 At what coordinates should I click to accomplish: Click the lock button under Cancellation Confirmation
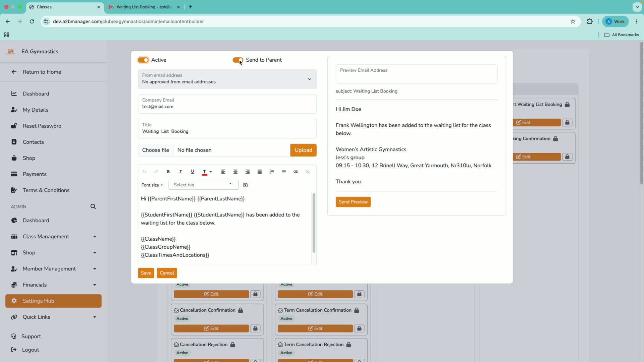pos(255,328)
